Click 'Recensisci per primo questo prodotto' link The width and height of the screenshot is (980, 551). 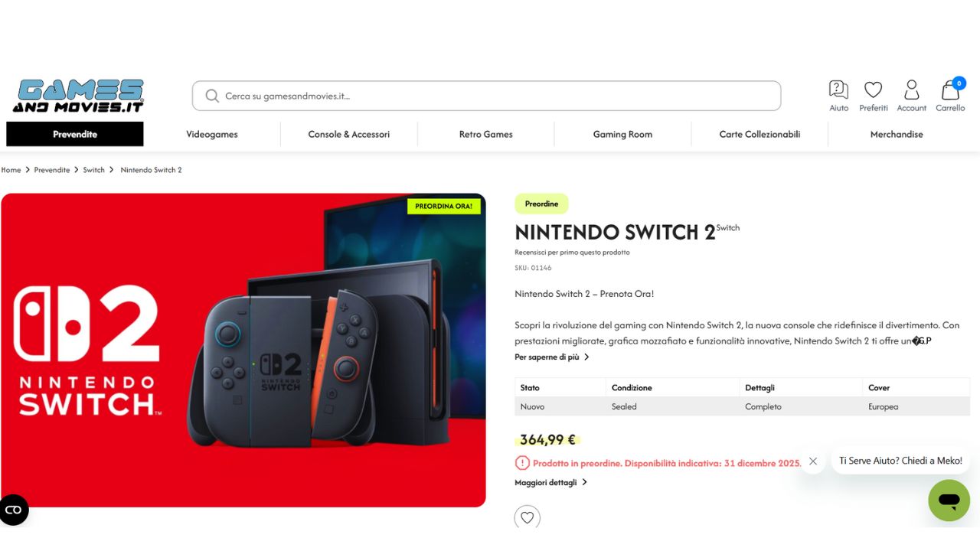572,253
